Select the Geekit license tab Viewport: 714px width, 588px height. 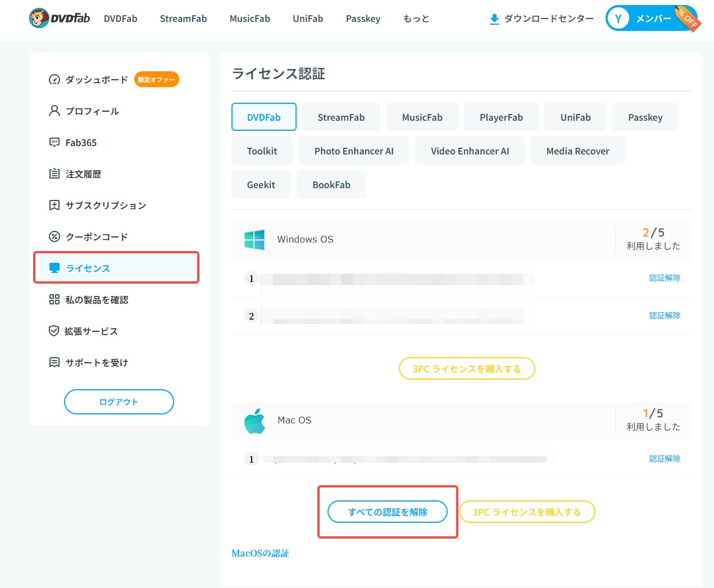(x=261, y=184)
